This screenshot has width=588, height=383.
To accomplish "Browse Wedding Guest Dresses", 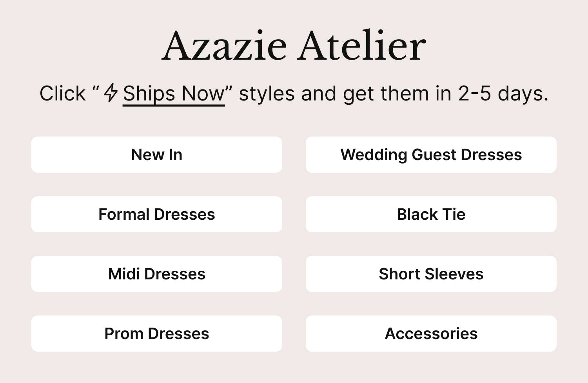I will pos(431,155).
